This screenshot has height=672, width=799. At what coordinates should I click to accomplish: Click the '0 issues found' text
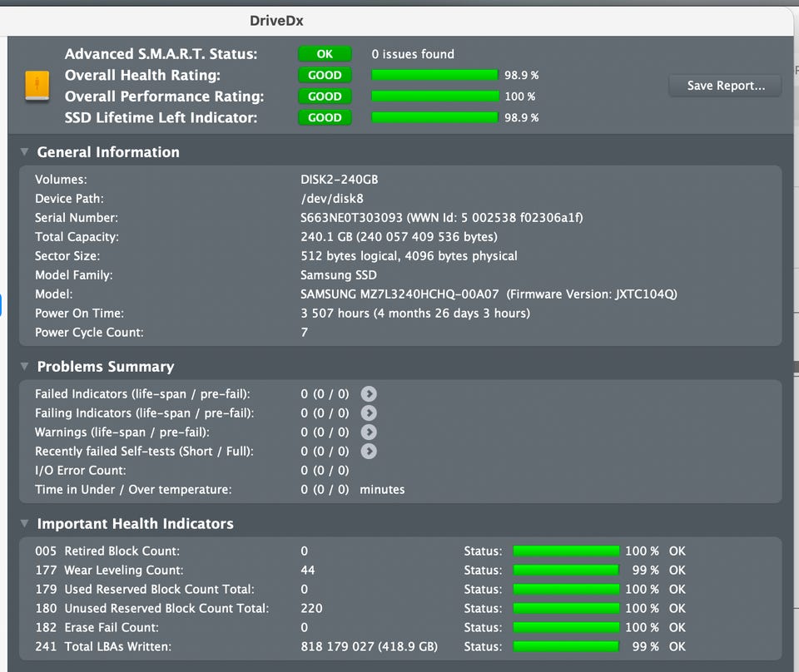point(413,54)
